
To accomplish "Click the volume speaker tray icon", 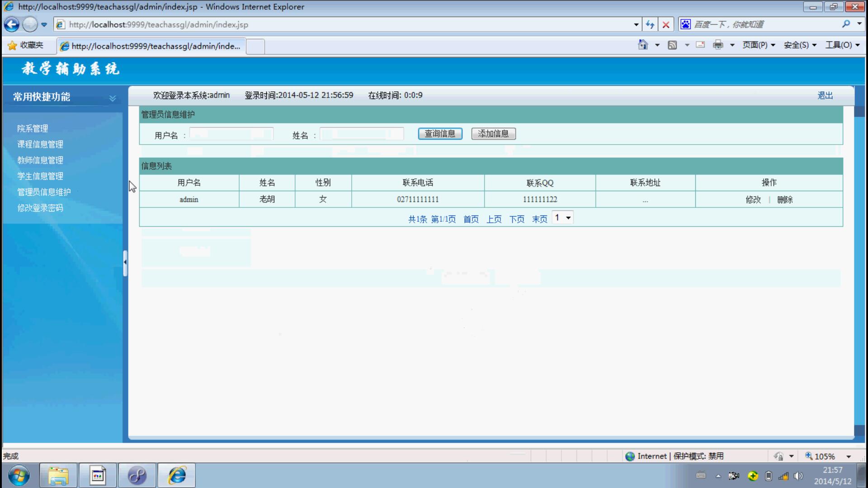I will (798, 476).
